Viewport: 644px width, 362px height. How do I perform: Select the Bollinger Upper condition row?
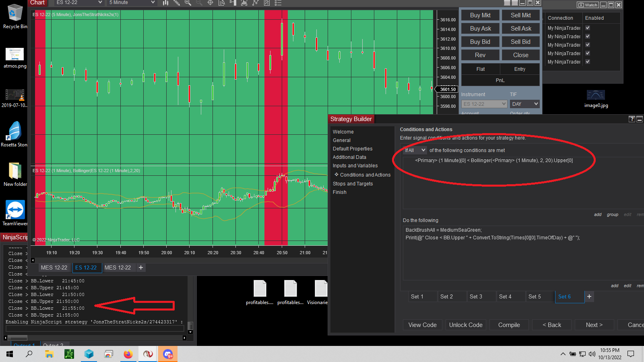pos(494,160)
